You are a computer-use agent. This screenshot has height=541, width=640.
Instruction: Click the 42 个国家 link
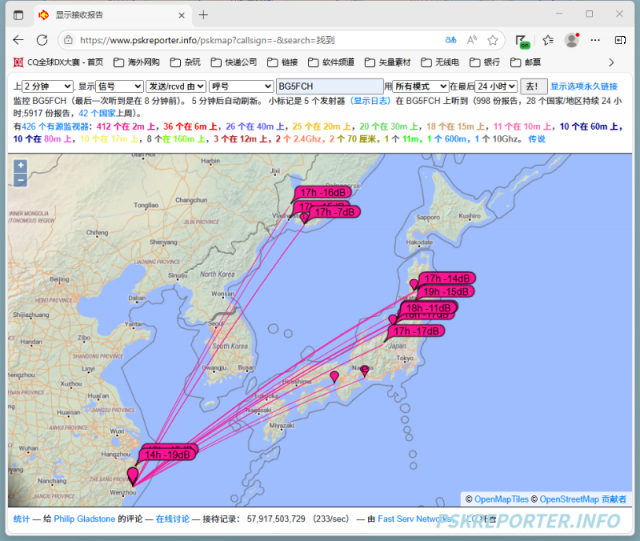pos(97,113)
